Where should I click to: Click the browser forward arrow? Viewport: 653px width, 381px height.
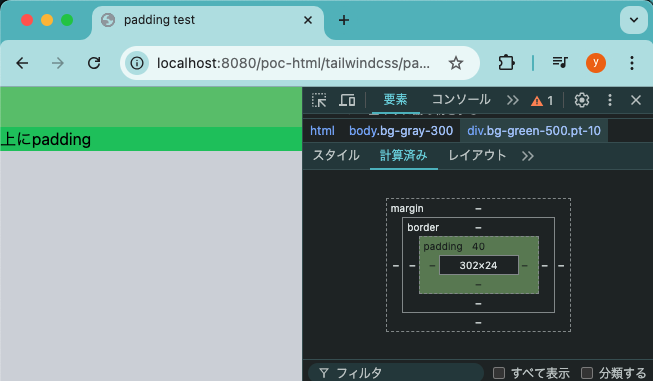point(58,63)
